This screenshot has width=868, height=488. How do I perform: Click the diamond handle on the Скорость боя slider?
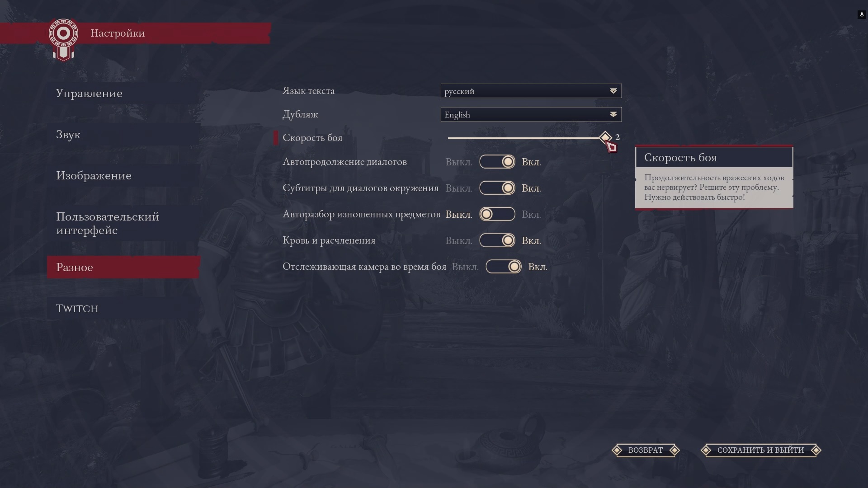[x=605, y=137]
